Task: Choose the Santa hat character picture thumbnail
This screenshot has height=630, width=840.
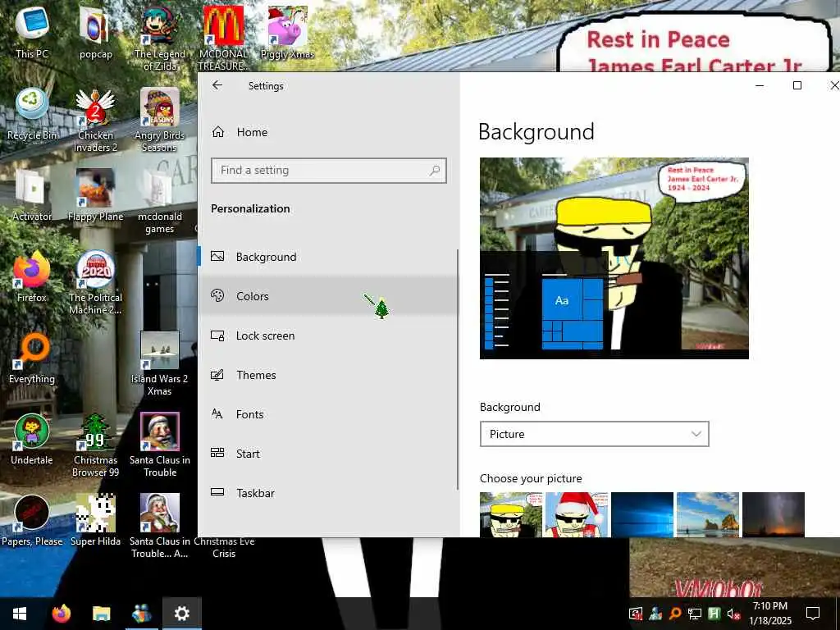Action: click(577, 514)
